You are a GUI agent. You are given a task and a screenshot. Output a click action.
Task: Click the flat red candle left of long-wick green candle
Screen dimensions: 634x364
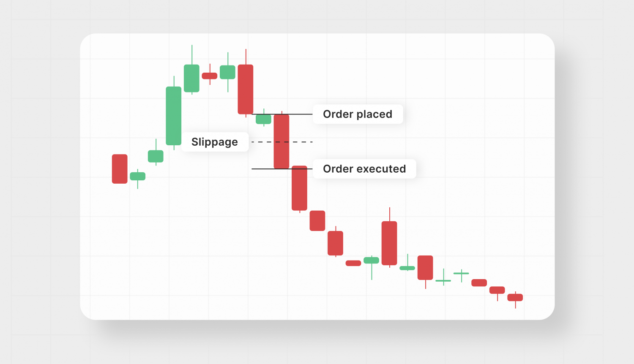coord(353,263)
